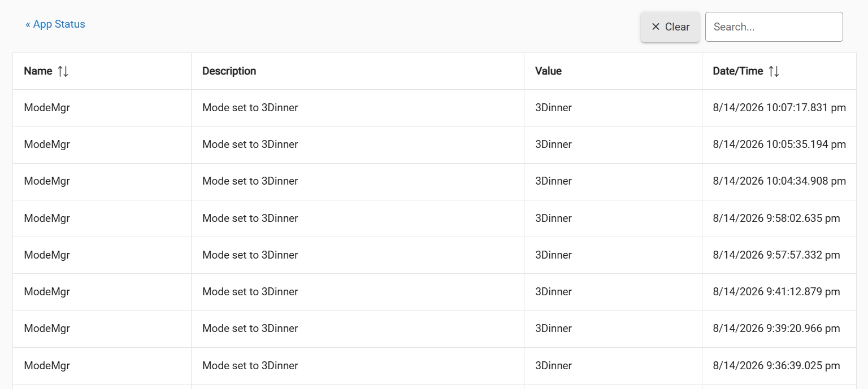Click the Clear button label
The width and height of the screenshot is (868, 389).
[677, 27]
